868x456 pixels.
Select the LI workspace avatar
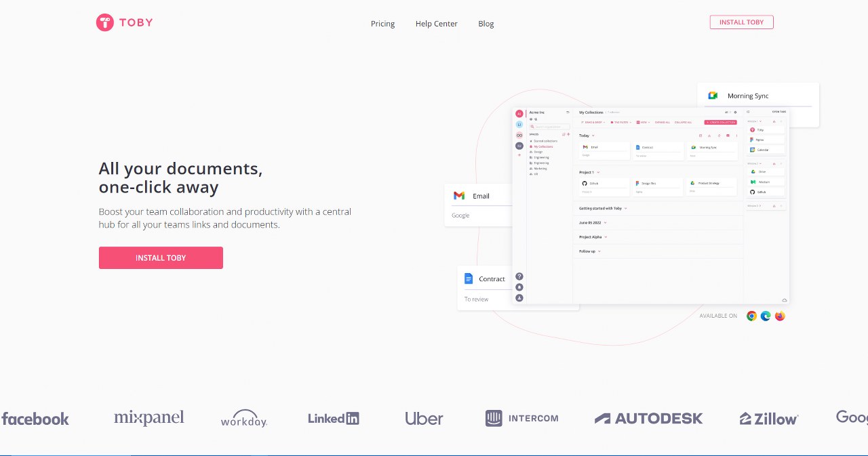pos(519,125)
